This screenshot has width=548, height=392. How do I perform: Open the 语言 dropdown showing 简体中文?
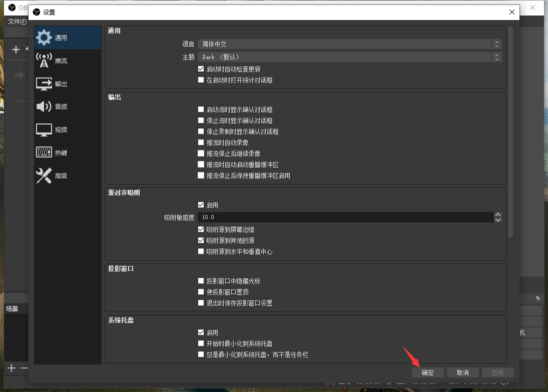coord(349,44)
